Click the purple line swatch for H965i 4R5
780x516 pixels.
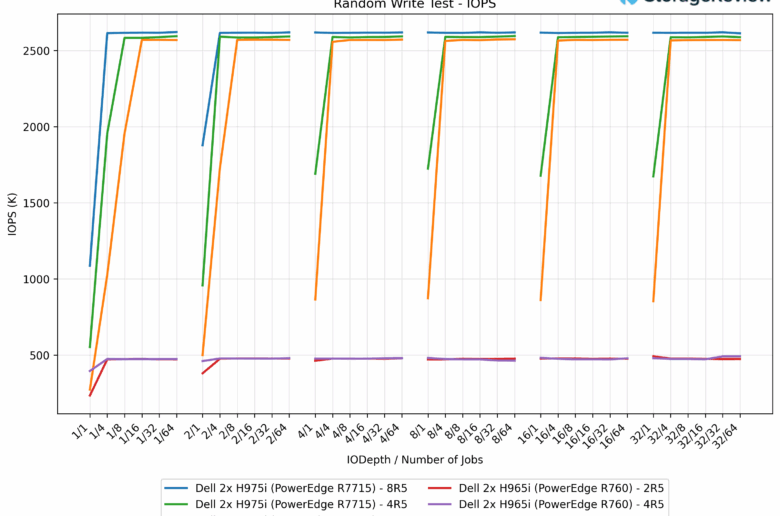pyautogui.click(x=440, y=505)
